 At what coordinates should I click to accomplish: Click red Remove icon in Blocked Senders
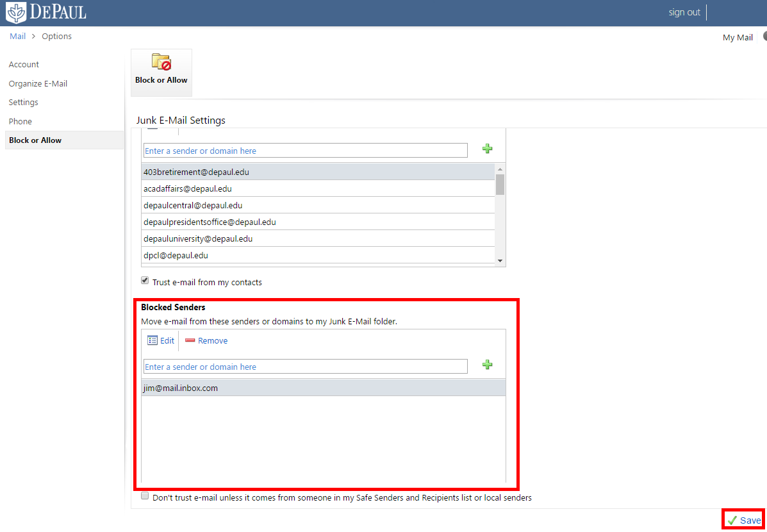[190, 340]
